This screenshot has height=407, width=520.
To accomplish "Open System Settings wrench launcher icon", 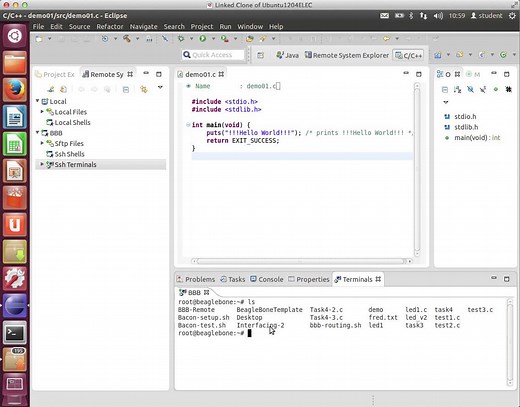I will (15, 278).
